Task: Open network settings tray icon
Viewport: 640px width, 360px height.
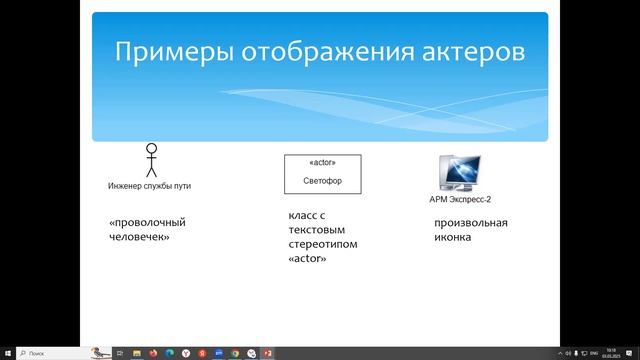Action: [x=584, y=353]
